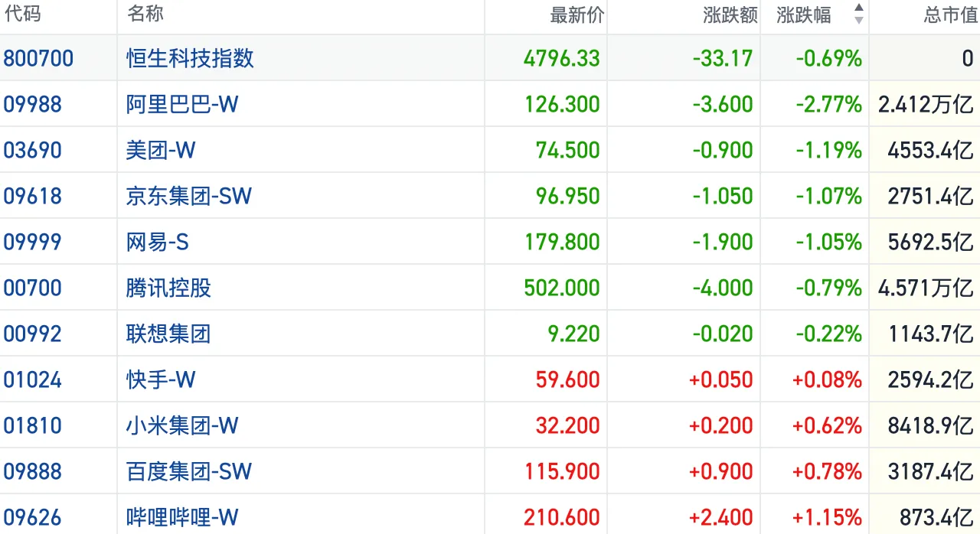The image size is (980, 534).
Task: Open 京东集团-SW stock details
Action: [x=188, y=196]
